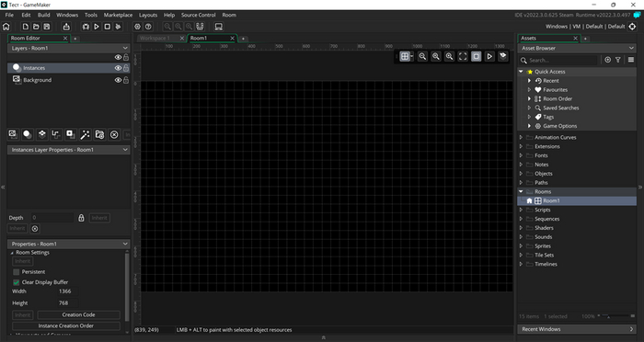This screenshot has width=644, height=342.
Task: Create a new project from the toolbar
Action: tap(26, 27)
